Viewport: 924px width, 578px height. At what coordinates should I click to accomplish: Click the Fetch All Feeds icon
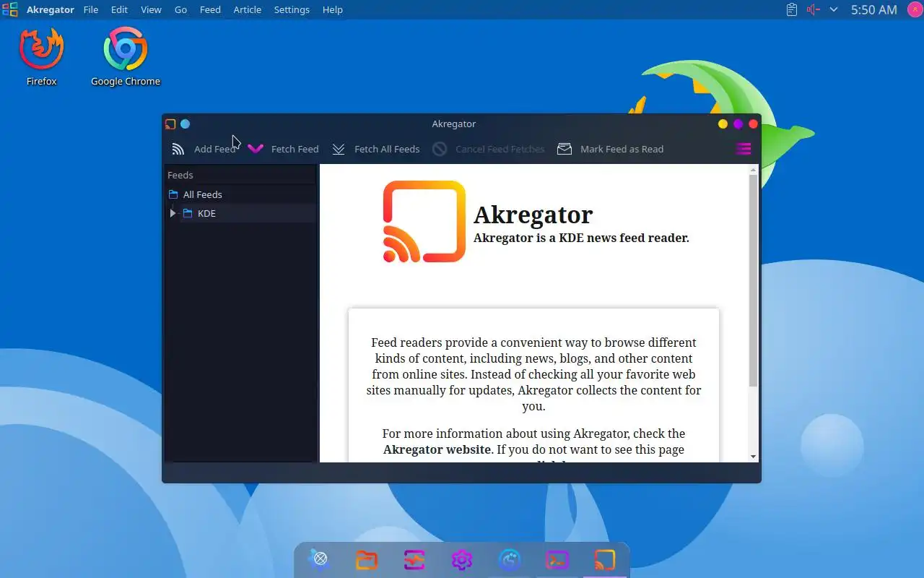[x=339, y=149]
